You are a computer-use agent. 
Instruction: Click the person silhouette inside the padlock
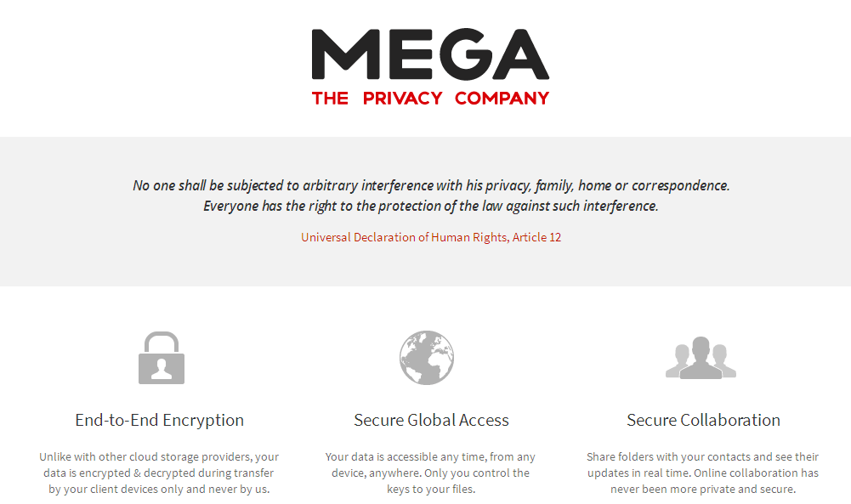[161, 369]
